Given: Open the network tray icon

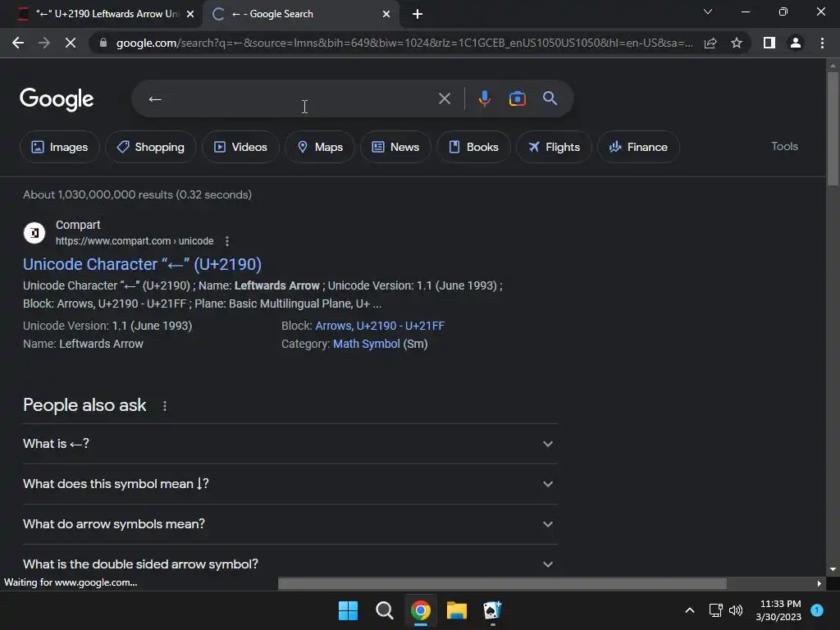Looking at the screenshot, I should 715,610.
